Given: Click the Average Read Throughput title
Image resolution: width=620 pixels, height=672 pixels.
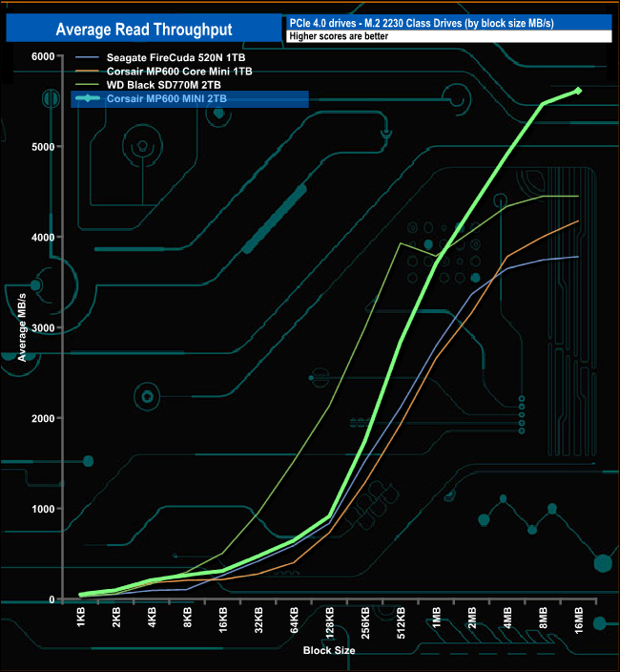Looking at the screenshot, I should click(x=144, y=30).
